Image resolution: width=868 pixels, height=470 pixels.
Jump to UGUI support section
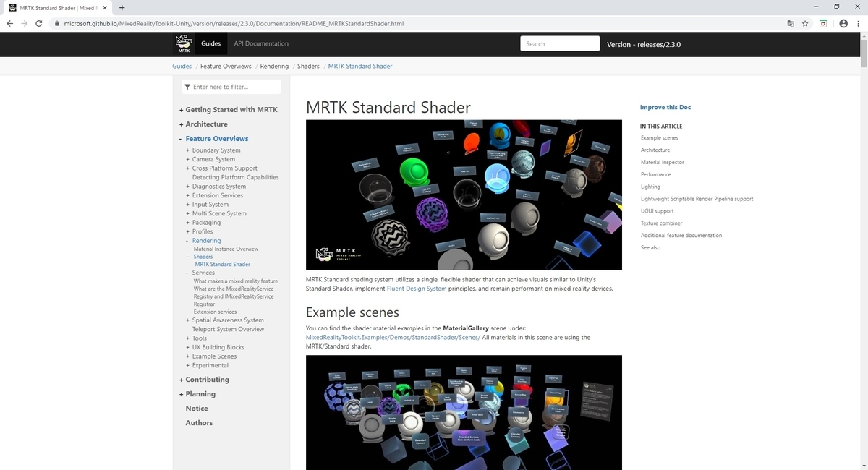(657, 211)
